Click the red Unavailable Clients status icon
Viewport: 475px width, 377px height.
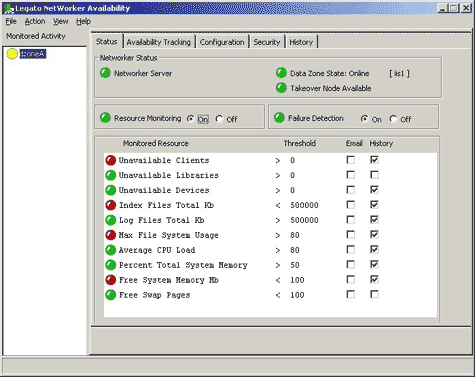pyautogui.click(x=111, y=160)
